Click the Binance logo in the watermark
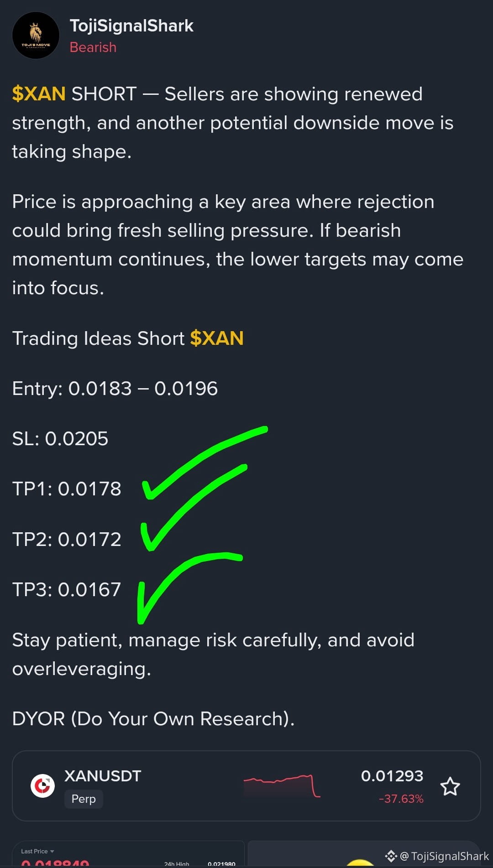The width and height of the screenshot is (493, 868). point(391,856)
